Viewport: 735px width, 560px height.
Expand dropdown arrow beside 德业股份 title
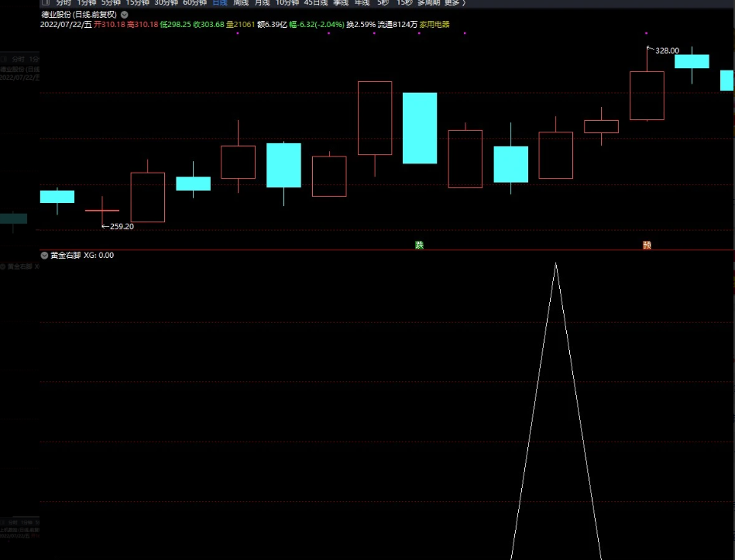click(124, 14)
